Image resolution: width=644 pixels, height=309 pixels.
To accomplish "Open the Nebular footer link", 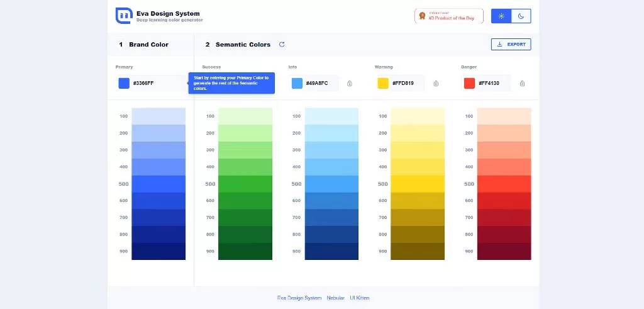I will [x=336, y=298].
